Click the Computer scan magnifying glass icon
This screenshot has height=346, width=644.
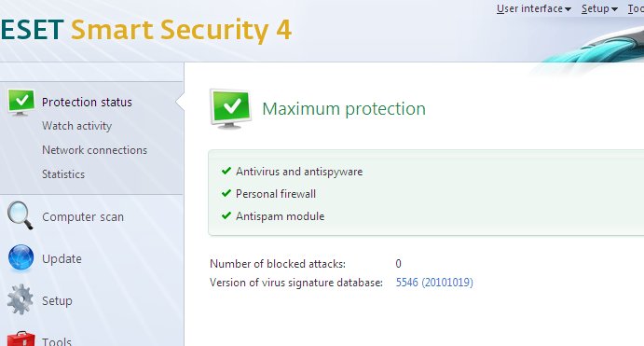(20, 215)
